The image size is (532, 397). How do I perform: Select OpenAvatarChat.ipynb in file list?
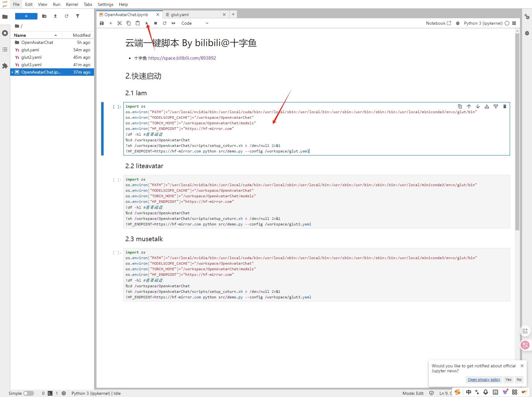pos(52,72)
